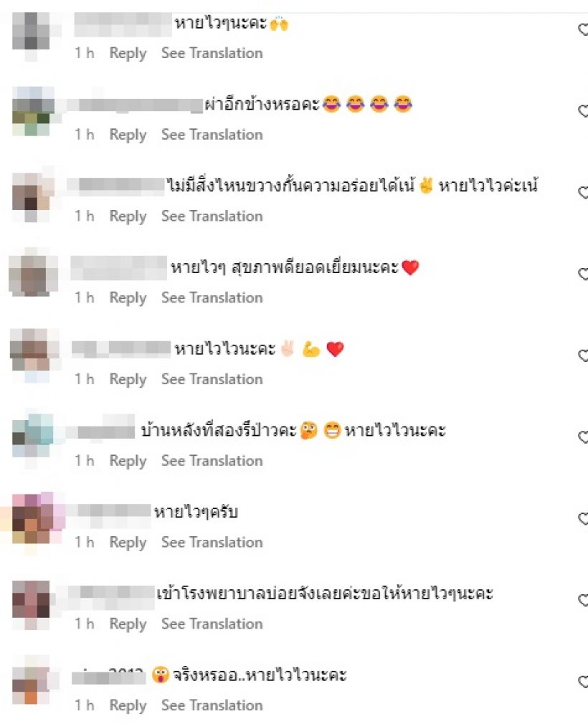See Translation for the thinking face comment
The width and height of the screenshot is (588, 724).
212,461
